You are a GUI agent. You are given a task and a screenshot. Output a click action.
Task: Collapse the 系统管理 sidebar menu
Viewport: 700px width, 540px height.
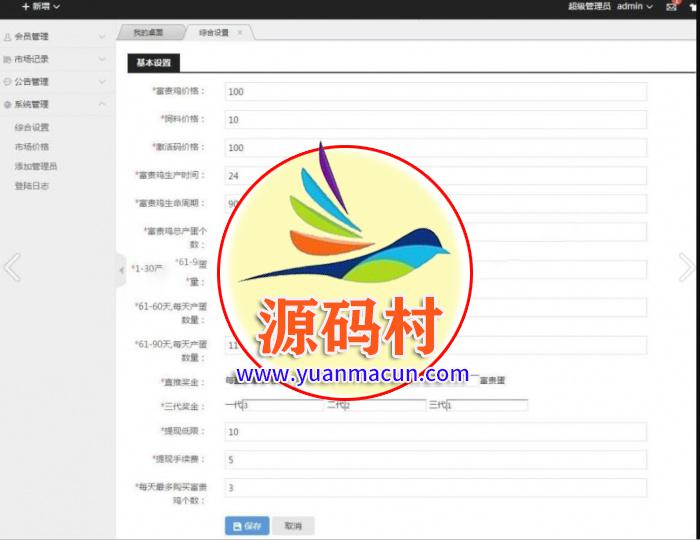[x=55, y=104]
